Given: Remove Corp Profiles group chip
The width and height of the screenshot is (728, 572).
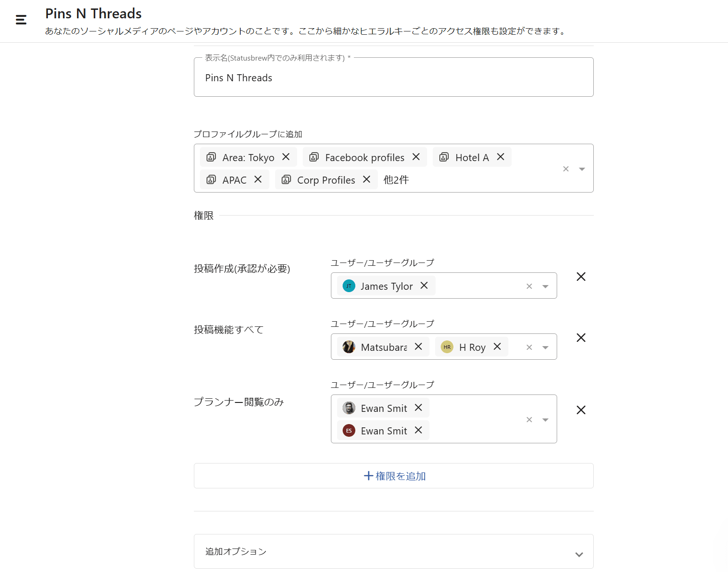Looking at the screenshot, I should coord(367,179).
